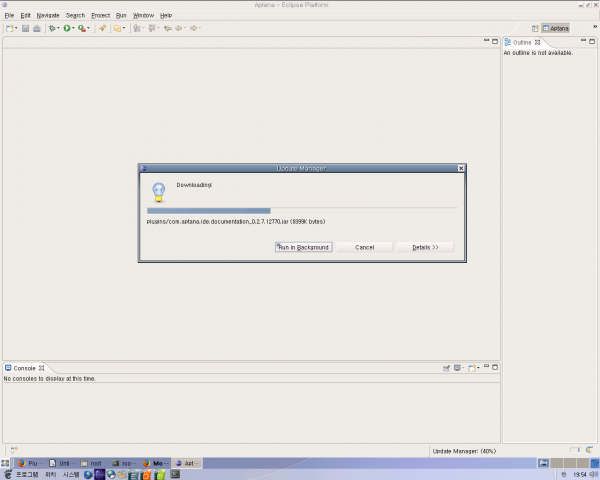Click the Pin Console icon
Viewport: 600px width, 480px height.
coord(446,368)
